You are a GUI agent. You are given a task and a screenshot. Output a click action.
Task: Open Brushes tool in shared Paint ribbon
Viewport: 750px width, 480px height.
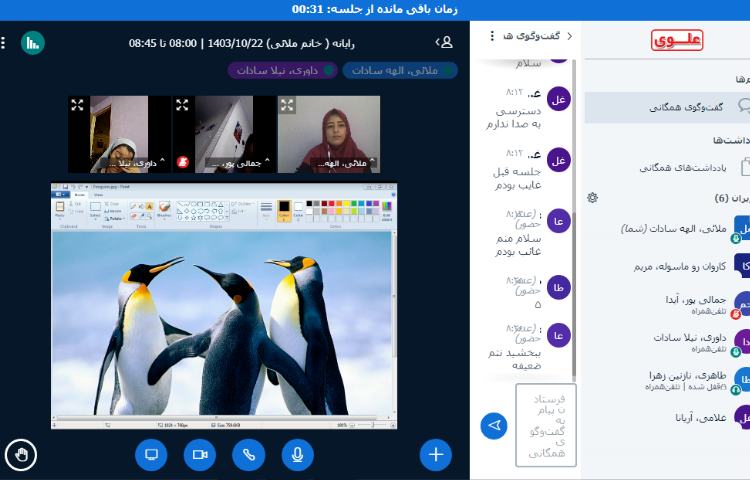pyautogui.click(x=164, y=209)
